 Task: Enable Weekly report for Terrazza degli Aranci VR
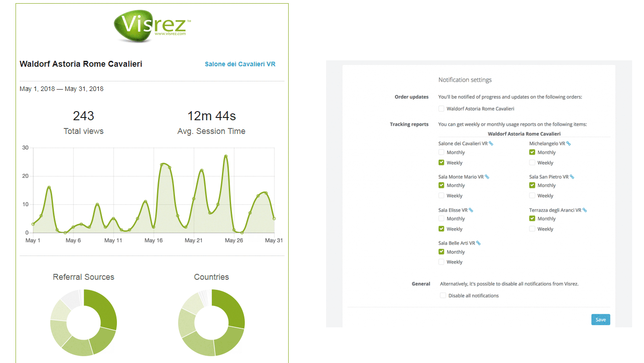532,229
